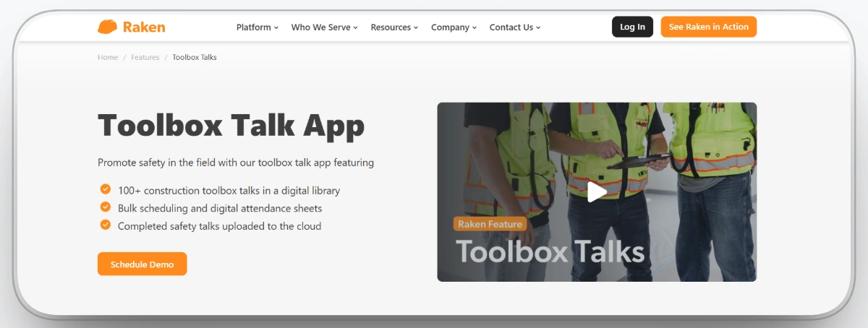The width and height of the screenshot is (868, 328).
Task: Open the Contact Us dropdown
Action: coord(515,27)
